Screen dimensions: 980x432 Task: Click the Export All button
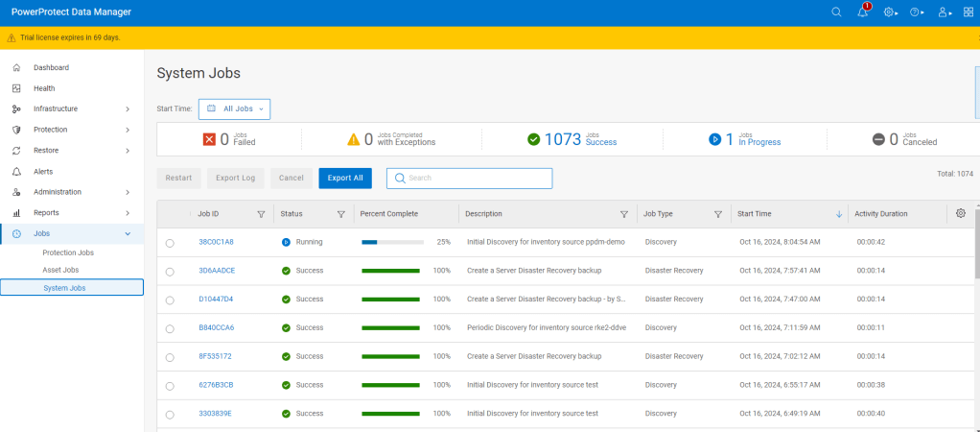tap(344, 178)
